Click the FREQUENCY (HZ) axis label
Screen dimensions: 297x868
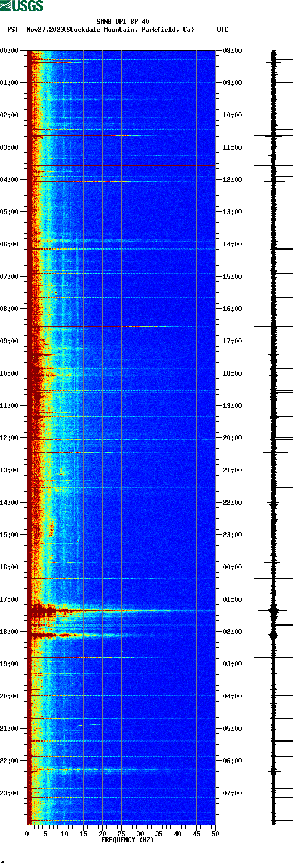click(x=128, y=839)
